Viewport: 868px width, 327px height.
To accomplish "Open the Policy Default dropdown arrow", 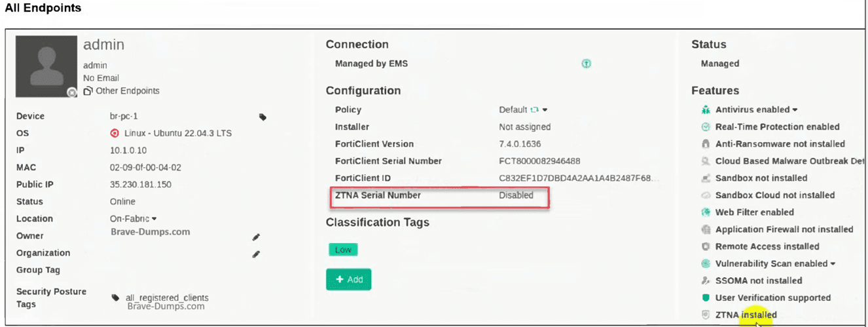I will click(545, 110).
